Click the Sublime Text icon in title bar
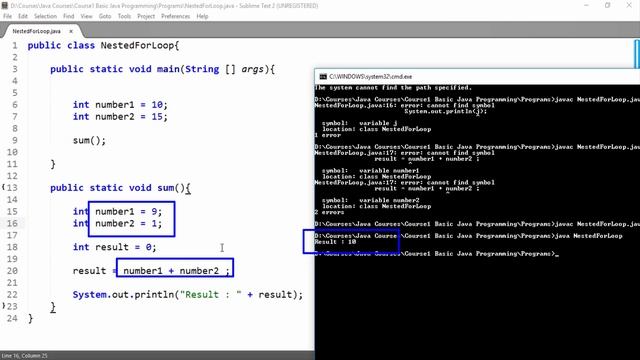The width and height of the screenshot is (640, 360). [x=4, y=6]
